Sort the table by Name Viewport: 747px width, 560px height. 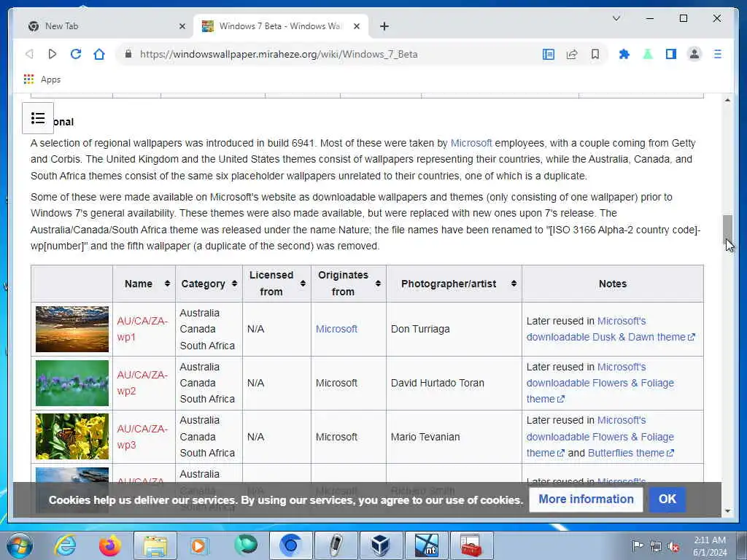click(x=144, y=284)
